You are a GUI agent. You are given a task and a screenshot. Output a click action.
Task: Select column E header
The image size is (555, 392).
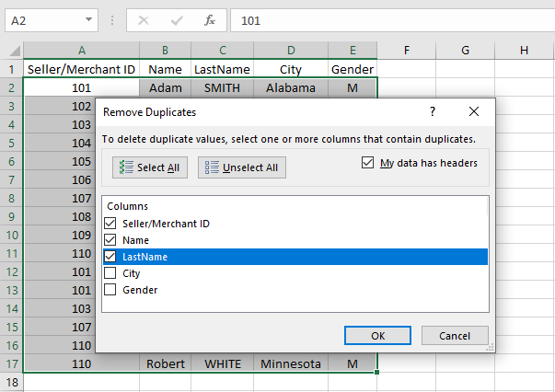pos(353,51)
